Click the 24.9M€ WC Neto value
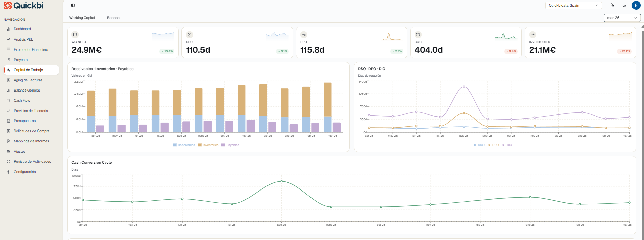The height and width of the screenshot is (240, 644). [x=87, y=50]
